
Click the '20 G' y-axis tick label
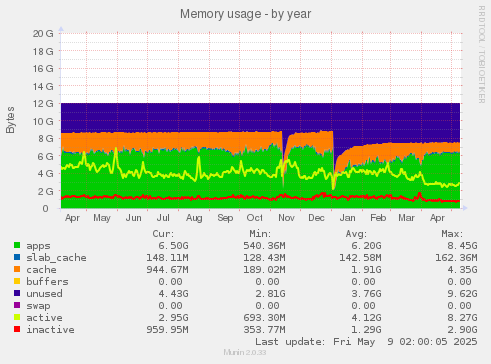click(x=43, y=33)
